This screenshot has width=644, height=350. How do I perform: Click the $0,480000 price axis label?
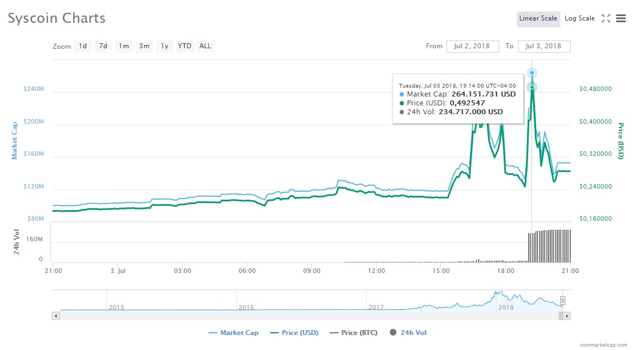596,89
